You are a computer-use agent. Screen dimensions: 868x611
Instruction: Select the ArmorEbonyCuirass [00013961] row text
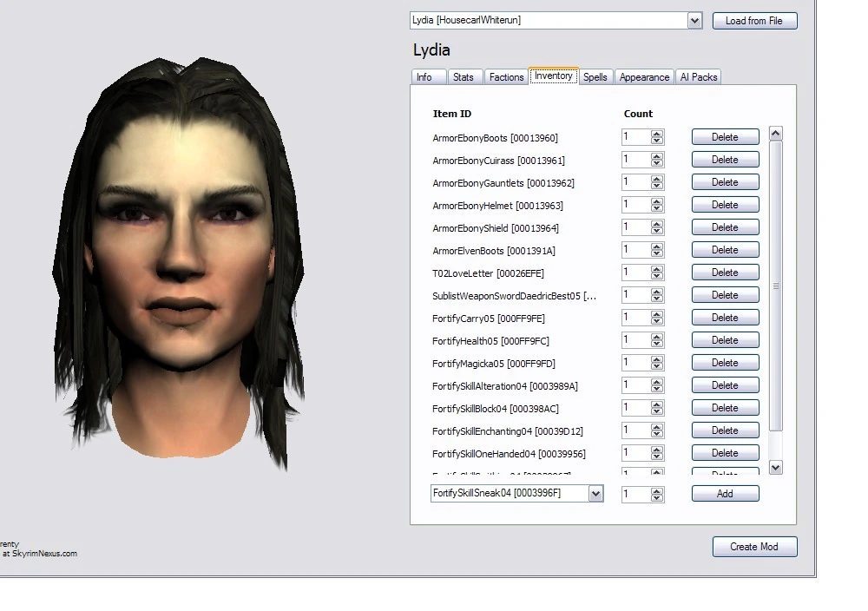point(499,161)
